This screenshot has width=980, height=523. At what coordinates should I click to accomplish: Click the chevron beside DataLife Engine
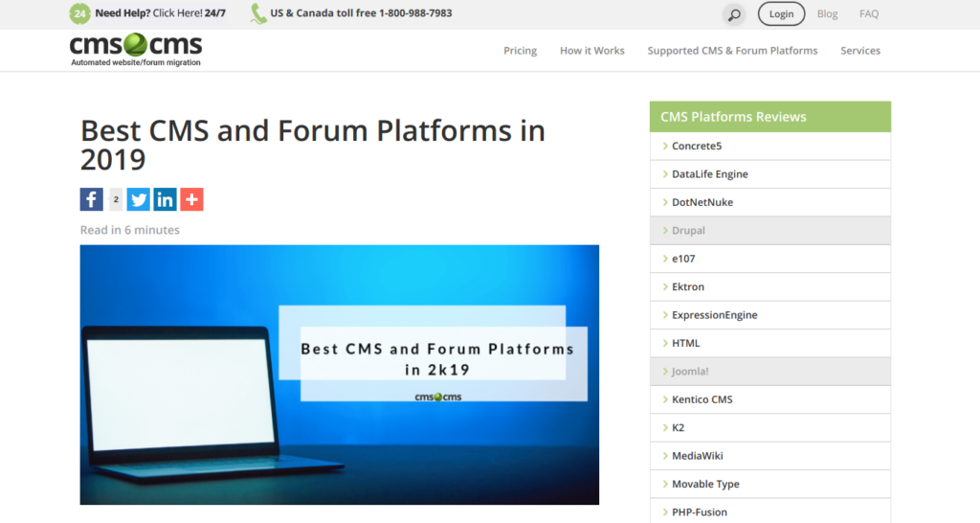coord(665,174)
